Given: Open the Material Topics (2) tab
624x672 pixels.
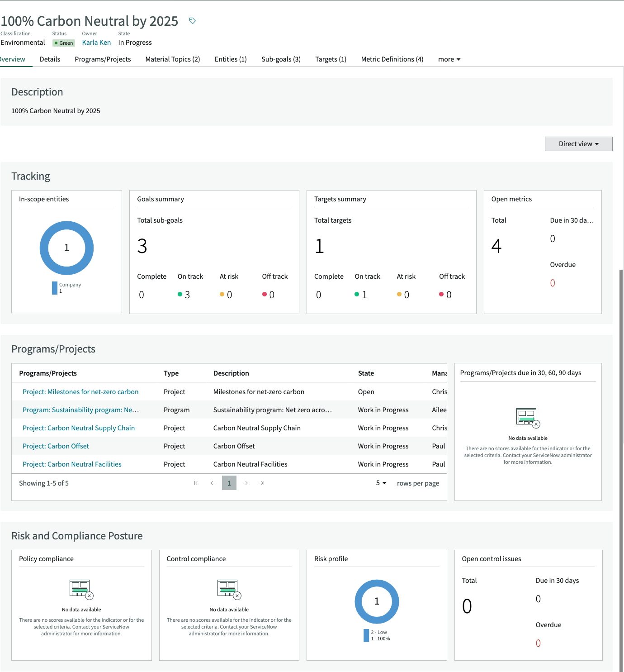Looking at the screenshot, I should 173,59.
